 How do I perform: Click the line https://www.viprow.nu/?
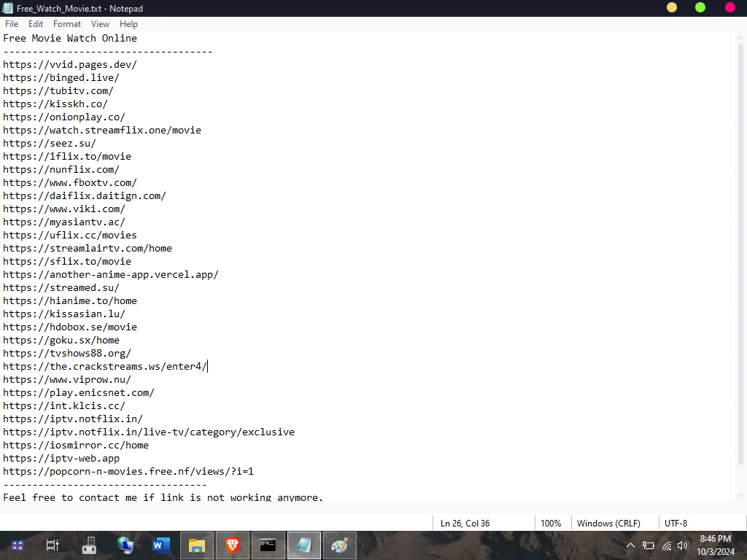(x=67, y=379)
